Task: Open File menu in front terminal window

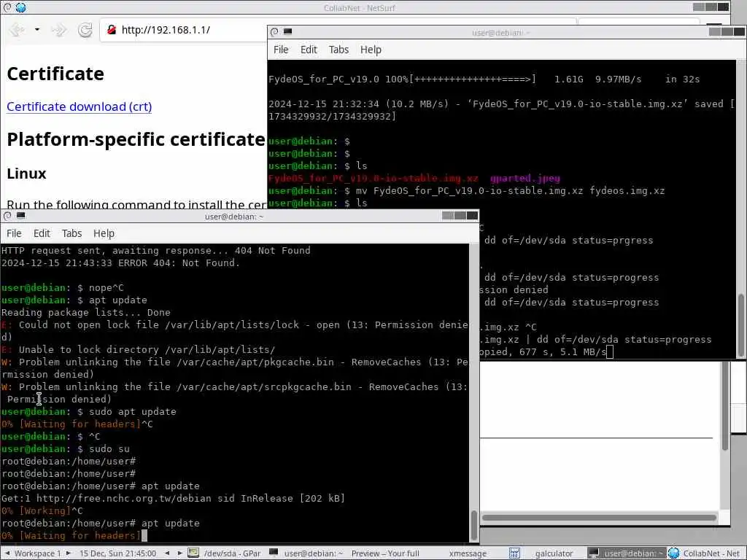Action: point(14,233)
